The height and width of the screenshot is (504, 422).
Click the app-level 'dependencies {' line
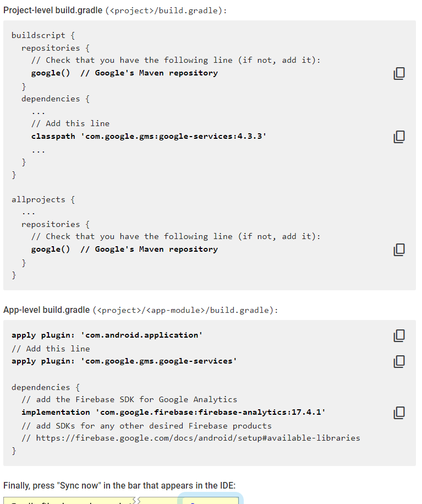(46, 387)
